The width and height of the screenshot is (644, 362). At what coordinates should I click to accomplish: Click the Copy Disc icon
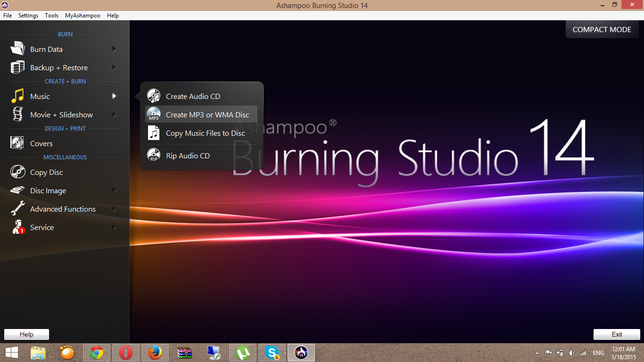pyautogui.click(x=17, y=172)
